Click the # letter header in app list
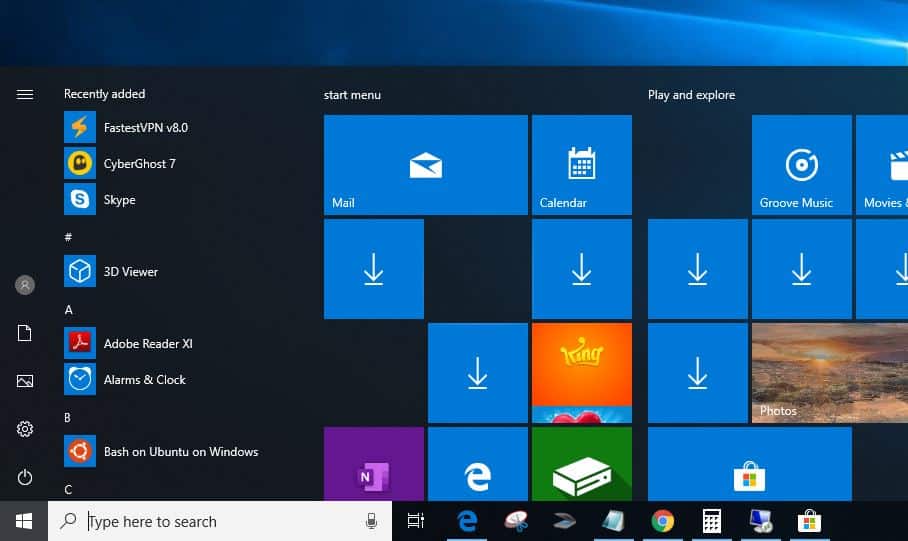 [68, 237]
